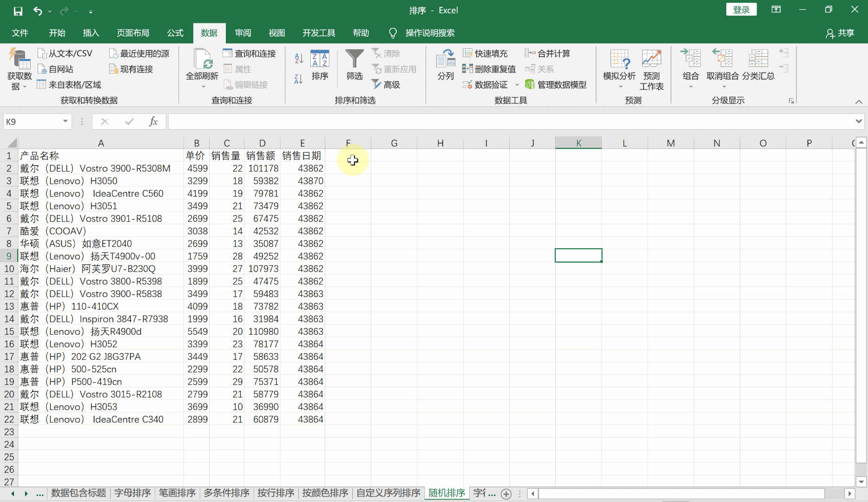
Task: Open the 按颜色排序 sheet tab
Action: point(325,493)
